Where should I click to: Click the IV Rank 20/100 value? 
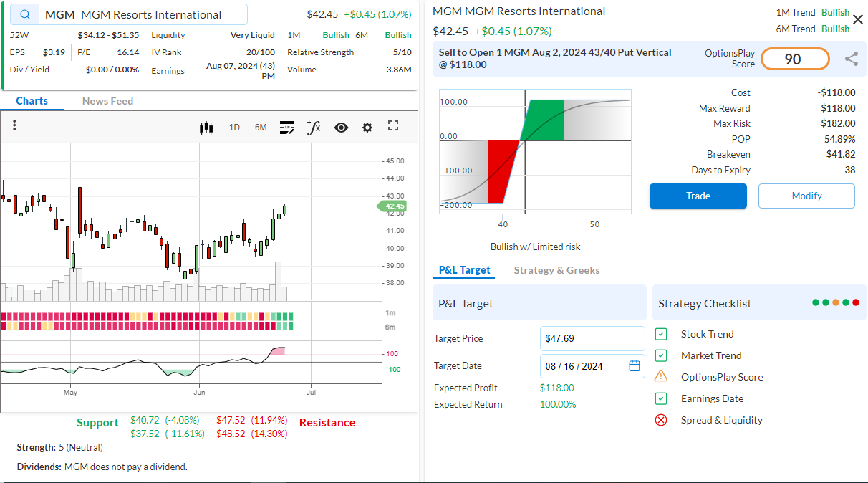(x=261, y=52)
